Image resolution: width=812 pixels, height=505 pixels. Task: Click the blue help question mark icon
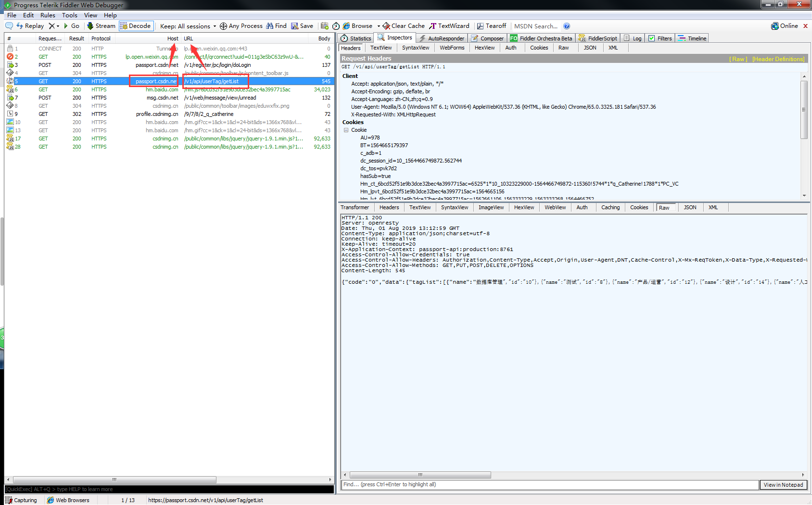567,26
